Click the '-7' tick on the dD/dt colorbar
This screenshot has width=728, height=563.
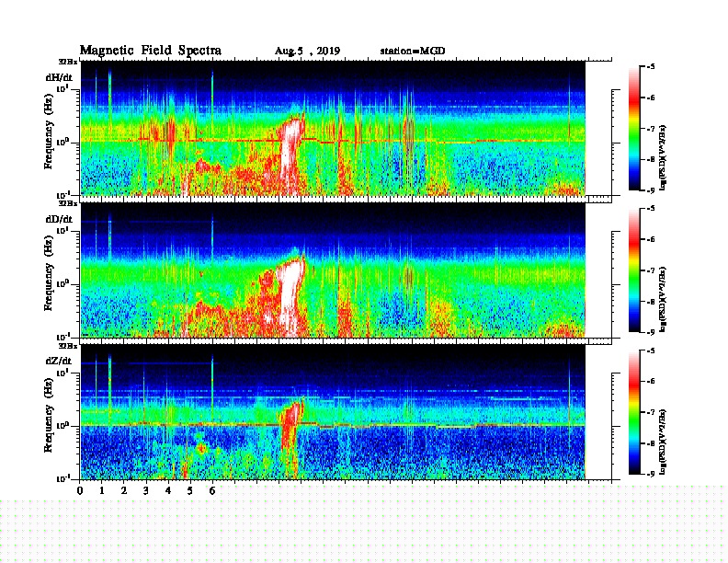651,270
